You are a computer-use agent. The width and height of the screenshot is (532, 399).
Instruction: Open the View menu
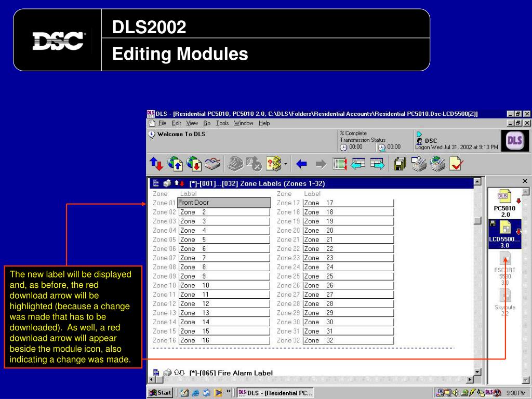pos(192,123)
